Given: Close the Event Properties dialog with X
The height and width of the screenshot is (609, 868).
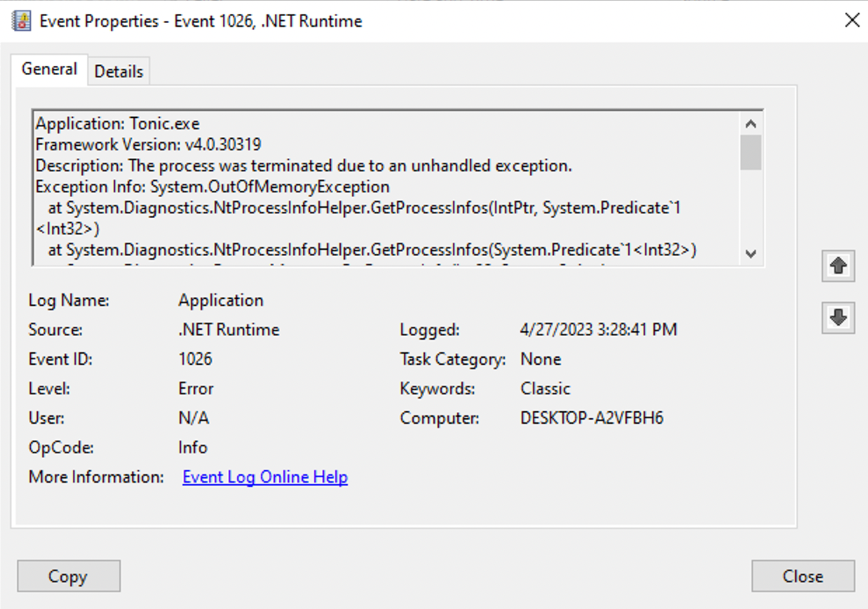Looking at the screenshot, I should click(x=852, y=20).
